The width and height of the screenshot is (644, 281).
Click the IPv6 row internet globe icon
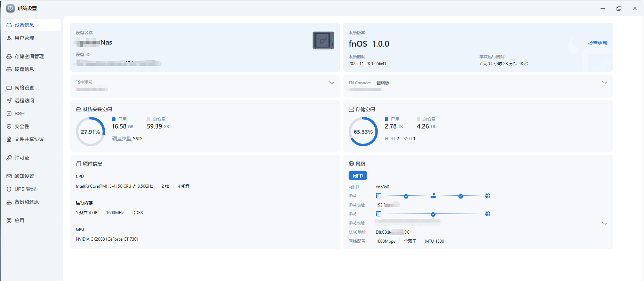click(488, 214)
